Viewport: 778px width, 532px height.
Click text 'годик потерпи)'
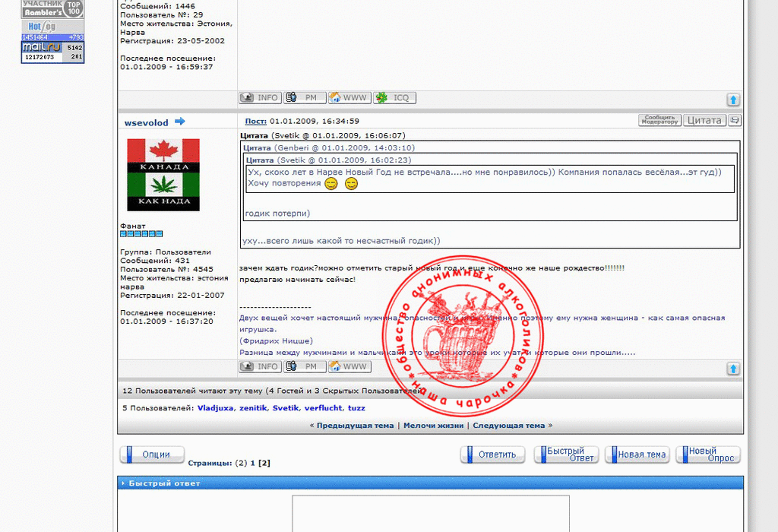(277, 214)
